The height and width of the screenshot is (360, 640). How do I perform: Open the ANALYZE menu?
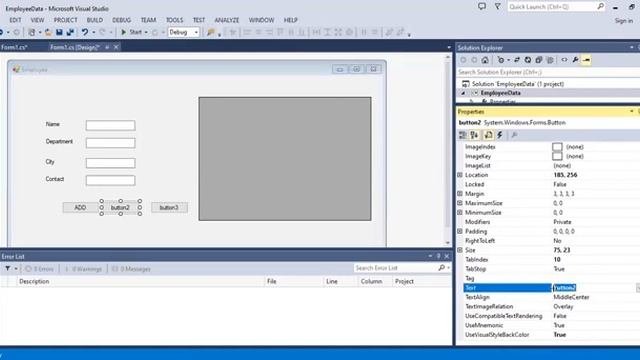[227, 20]
